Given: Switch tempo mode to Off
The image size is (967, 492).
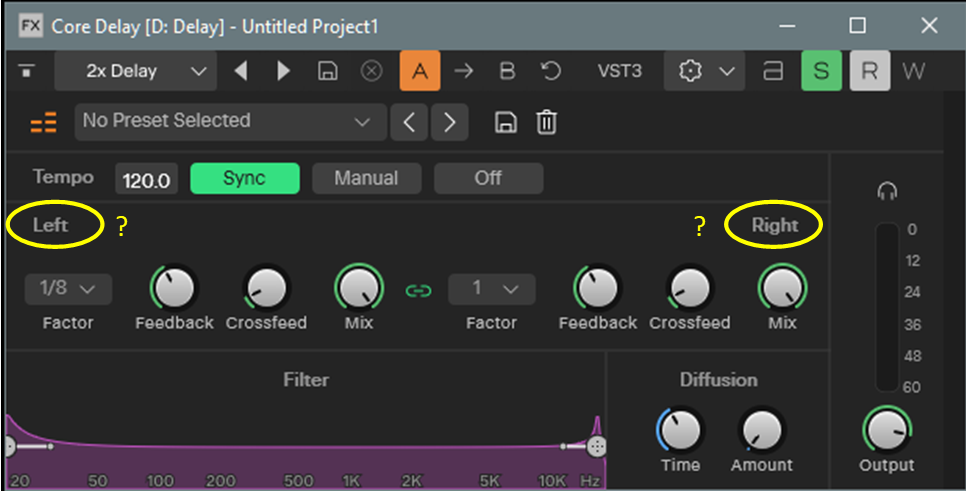Looking at the screenshot, I should tap(488, 179).
